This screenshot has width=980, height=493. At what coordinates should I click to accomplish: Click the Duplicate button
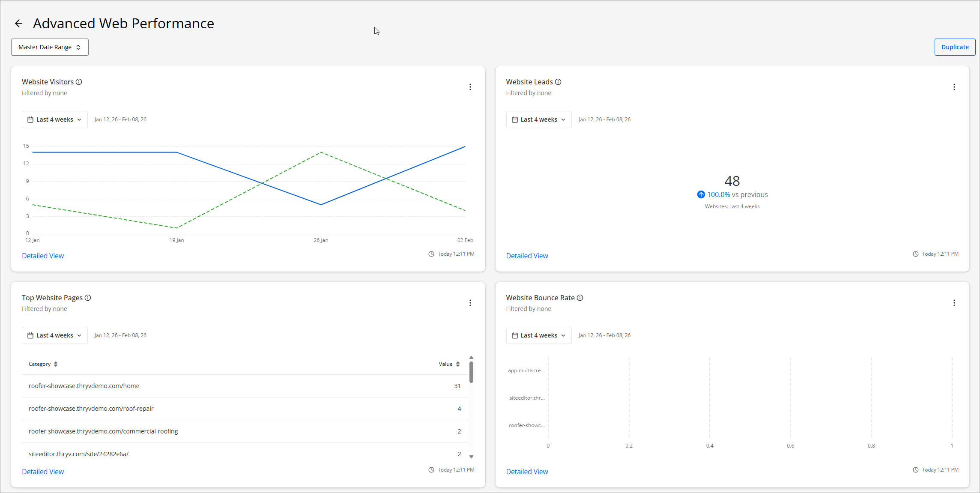pos(954,47)
